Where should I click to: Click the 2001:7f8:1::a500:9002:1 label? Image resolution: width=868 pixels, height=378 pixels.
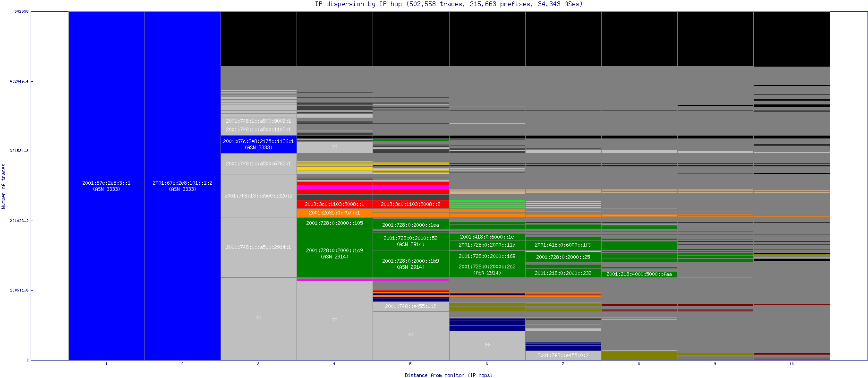(258, 121)
